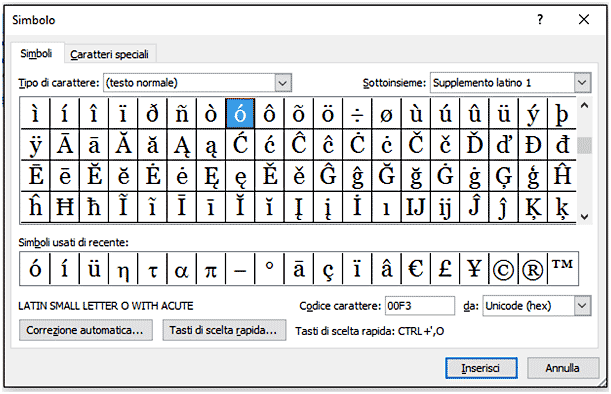
Task: Open the Tipo di carattere font dropdown
Action: (283, 83)
